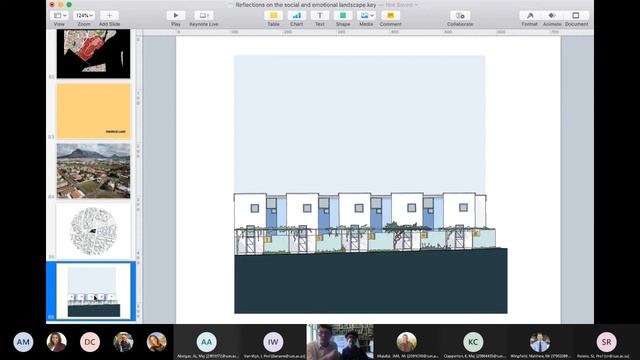Screen dimensions: 640x360
Task: Click the AM participant avatar
Action: (x=23, y=342)
